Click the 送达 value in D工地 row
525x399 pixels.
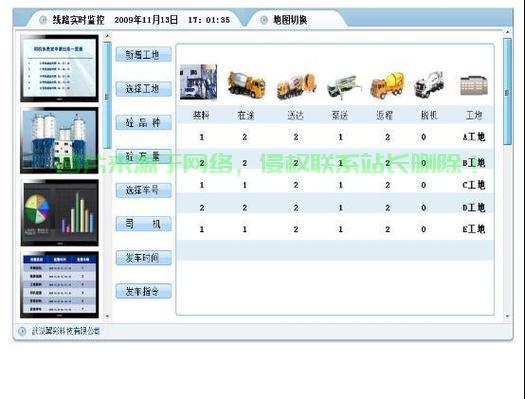point(296,208)
